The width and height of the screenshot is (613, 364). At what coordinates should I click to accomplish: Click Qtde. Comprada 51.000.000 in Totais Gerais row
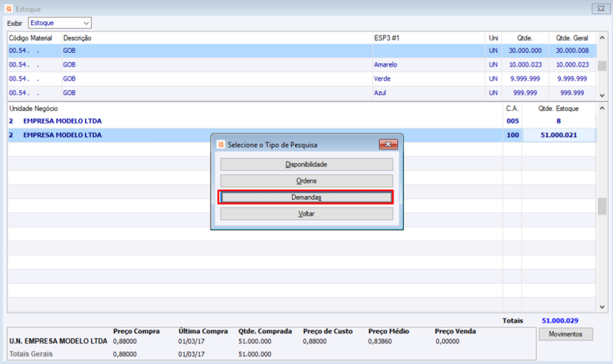point(255,354)
